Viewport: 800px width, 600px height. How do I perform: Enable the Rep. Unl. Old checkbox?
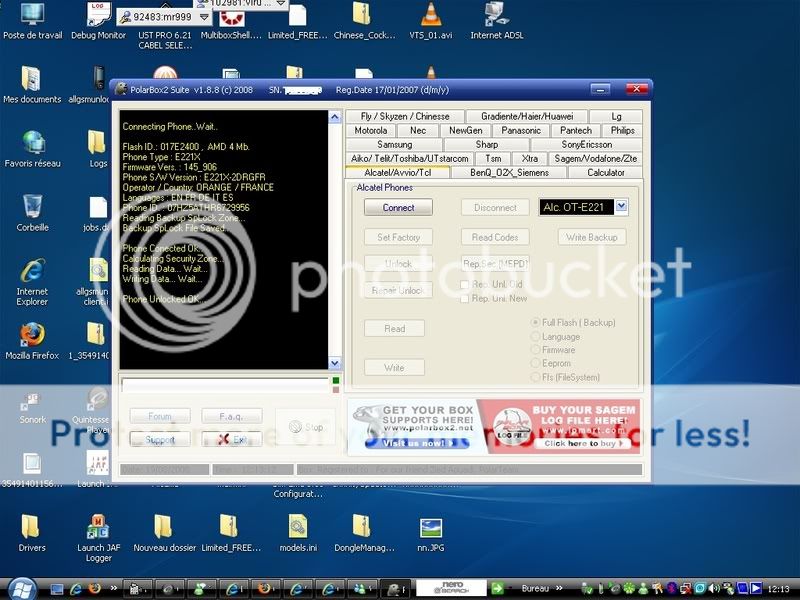464,284
